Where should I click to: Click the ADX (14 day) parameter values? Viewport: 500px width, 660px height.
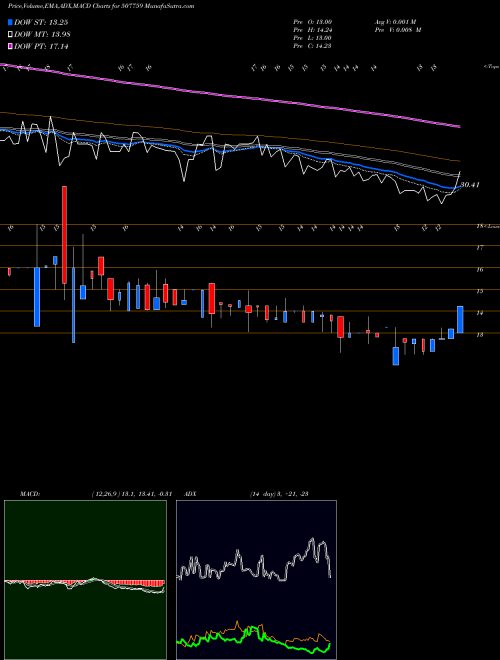[279, 494]
